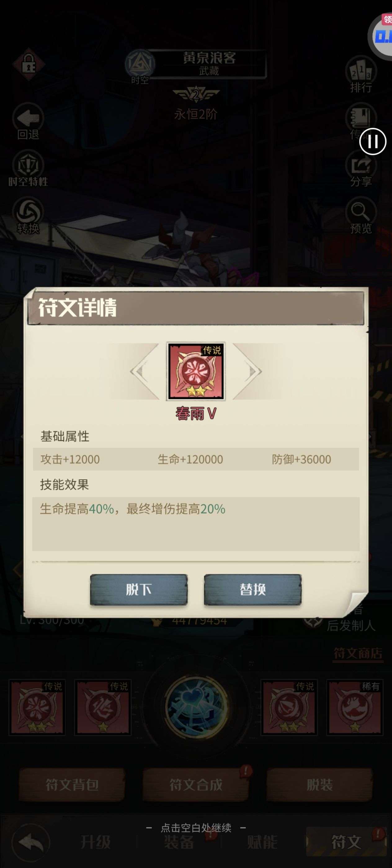Open the 符文商店 link

click(x=358, y=653)
